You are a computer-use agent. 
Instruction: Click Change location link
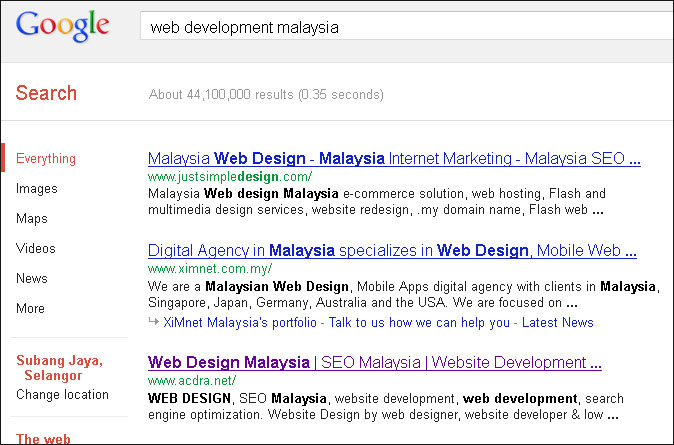point(62,394)
